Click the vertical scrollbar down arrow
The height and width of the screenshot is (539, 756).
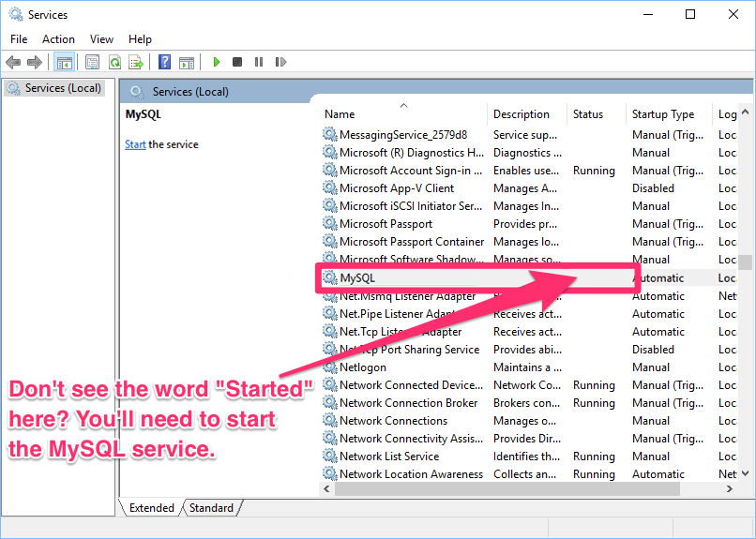(746, 473)
